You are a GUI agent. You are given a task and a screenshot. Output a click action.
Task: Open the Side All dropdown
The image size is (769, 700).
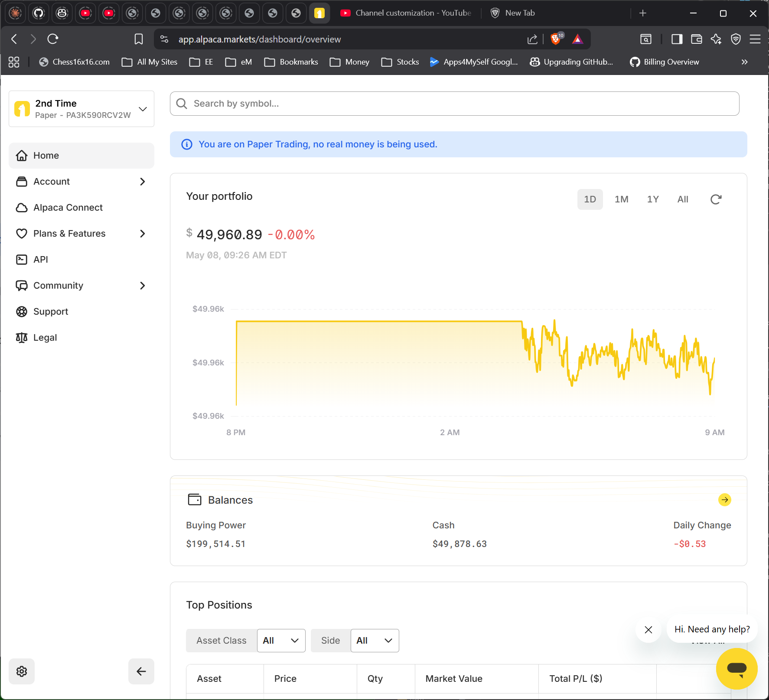tap(375, 641)
